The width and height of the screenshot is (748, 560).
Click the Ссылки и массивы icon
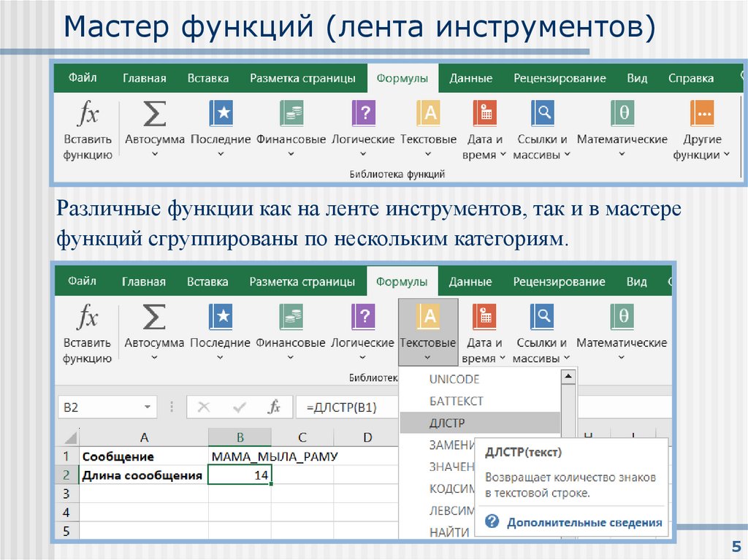tap(543, 115)
